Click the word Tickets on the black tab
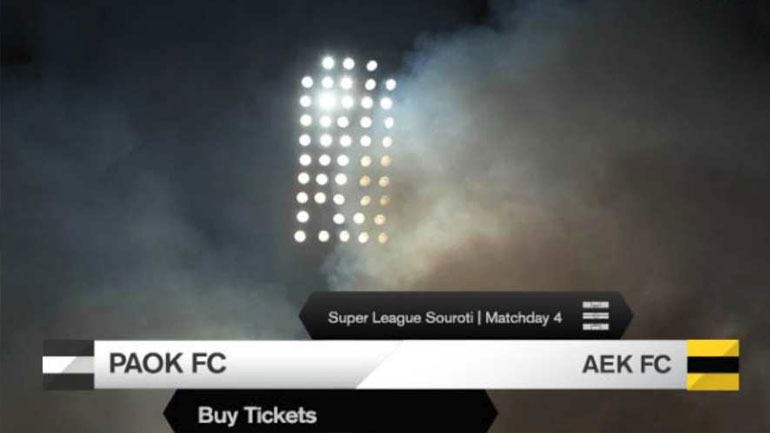 (x=280, y=416)
